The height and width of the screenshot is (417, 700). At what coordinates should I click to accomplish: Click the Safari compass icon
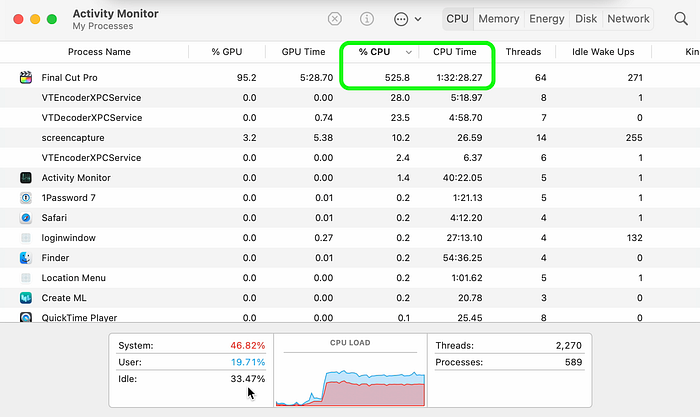click(26, 218)
